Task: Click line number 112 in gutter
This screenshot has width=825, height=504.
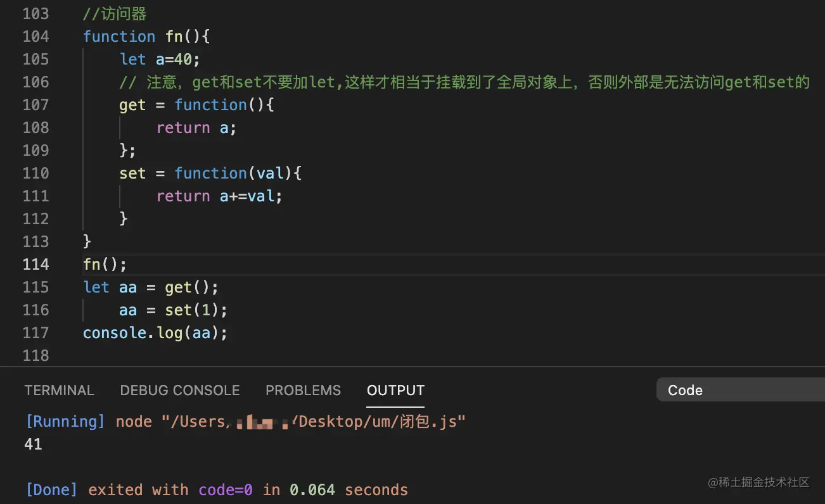Action: (x=35, y=218)
